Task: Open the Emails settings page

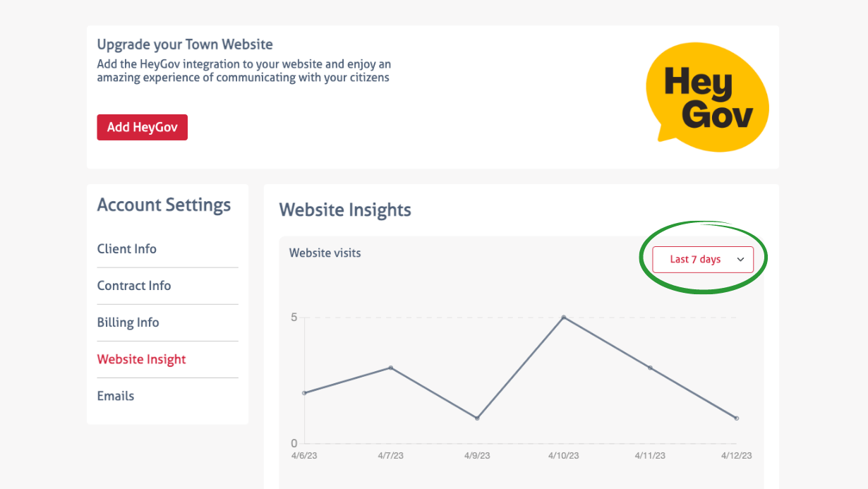Action: coord(116,396)
